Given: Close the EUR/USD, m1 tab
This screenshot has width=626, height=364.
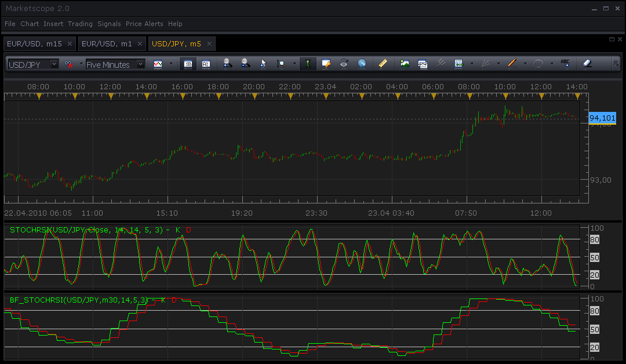Looking at the screenshot, I should pyautogui.click(x=140, y=44).
